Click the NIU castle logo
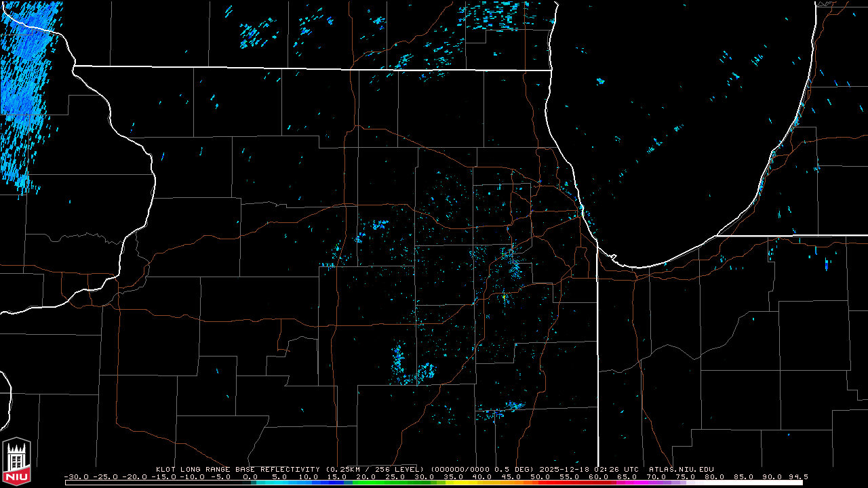 pos(17,462)
